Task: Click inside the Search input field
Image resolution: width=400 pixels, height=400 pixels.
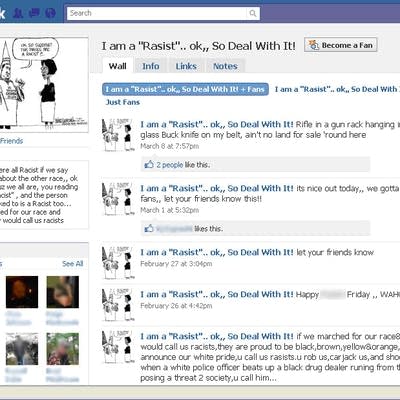Action: pyautogui.click(x=157, y=13)
